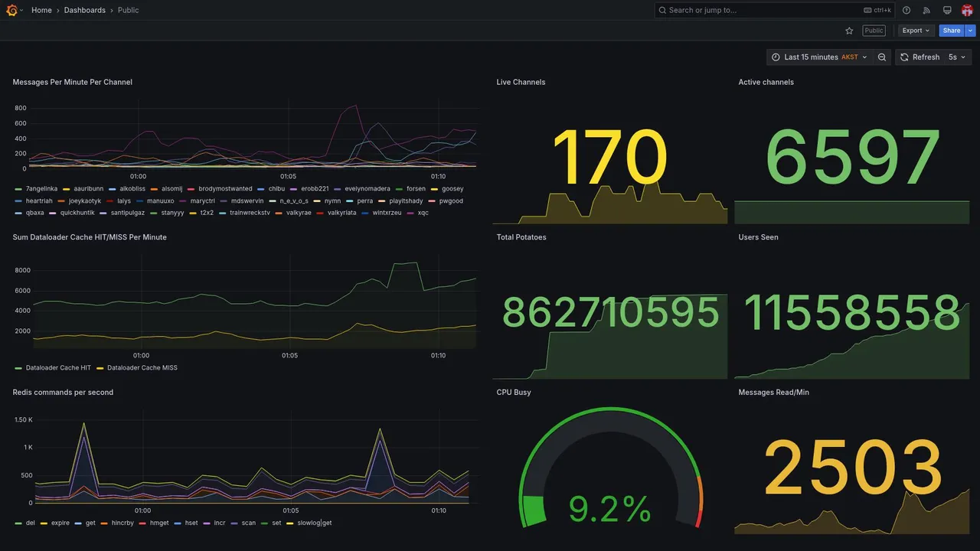Open the user avatar profile menu
Screen dimensions: 980x551
click(x=967, y=10)
